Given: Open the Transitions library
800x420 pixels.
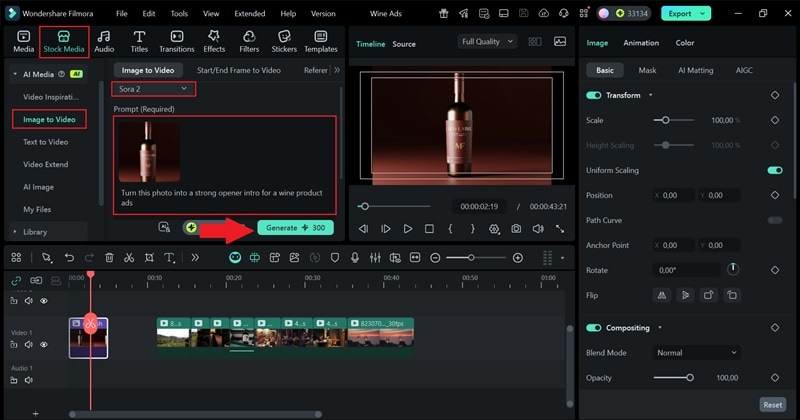Looking at the screenshot, I should [177, 41].
